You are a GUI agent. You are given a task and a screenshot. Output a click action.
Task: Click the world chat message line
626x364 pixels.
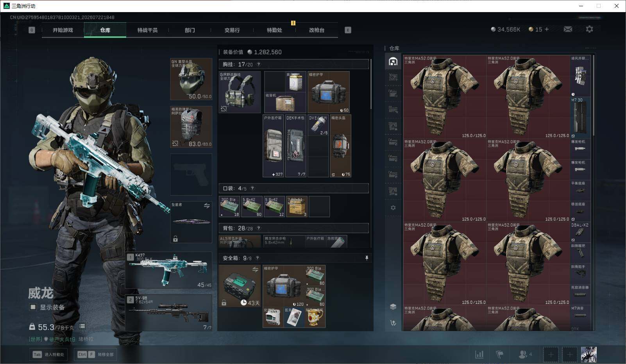[61, 339]
